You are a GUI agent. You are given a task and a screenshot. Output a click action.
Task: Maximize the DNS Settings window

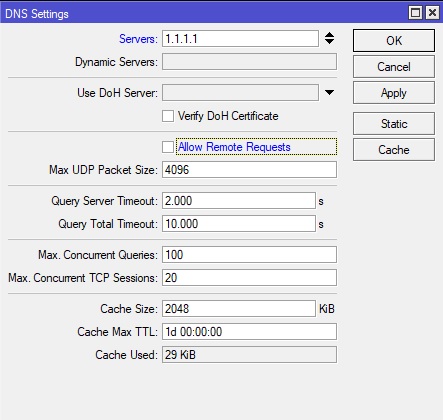click(415, 13)
